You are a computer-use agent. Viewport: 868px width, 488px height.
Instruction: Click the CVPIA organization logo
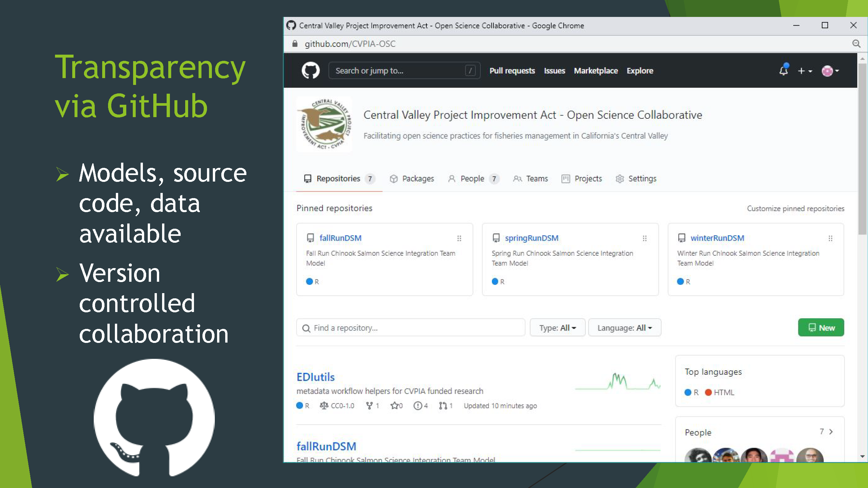324,124
